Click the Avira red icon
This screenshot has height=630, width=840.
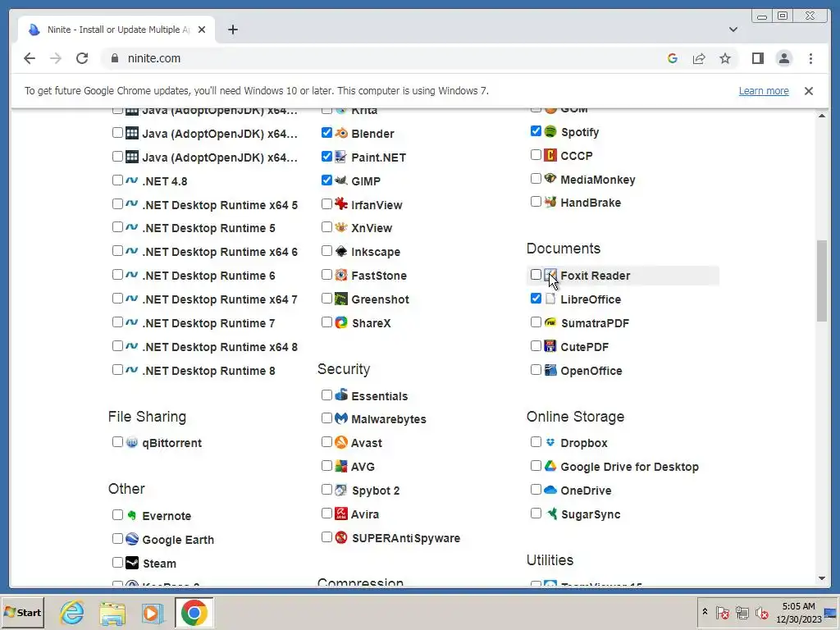(x=341, y=514)
